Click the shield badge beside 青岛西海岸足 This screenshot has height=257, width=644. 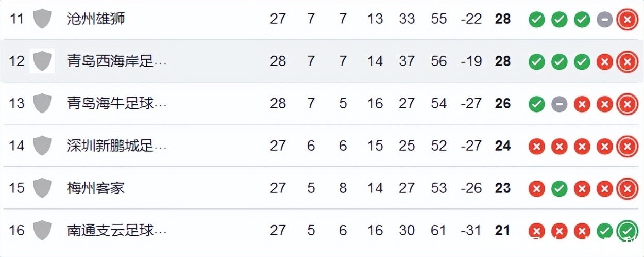point(42,61)
